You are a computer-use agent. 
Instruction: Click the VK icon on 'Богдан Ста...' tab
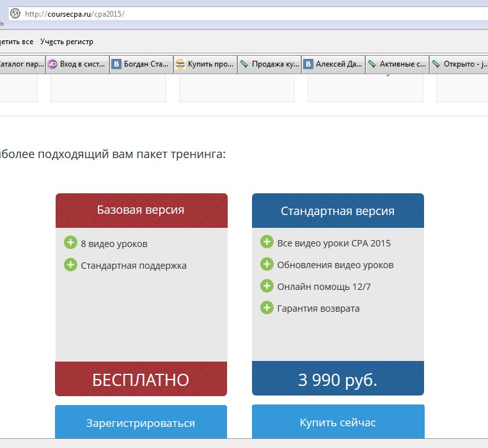pos(116,64)
